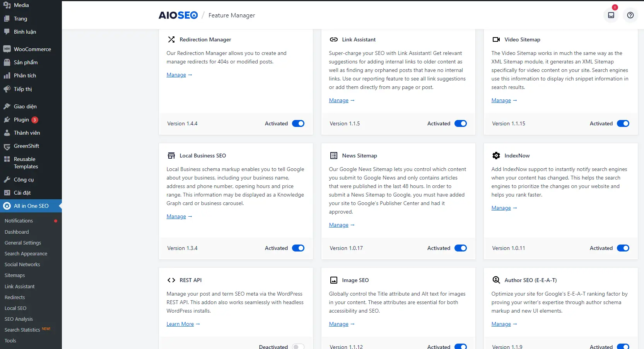Image resolution: width=644 pixels, height=349 pixels.
Task: Click Manage link under IndexNow
Action: pos(501,208)
